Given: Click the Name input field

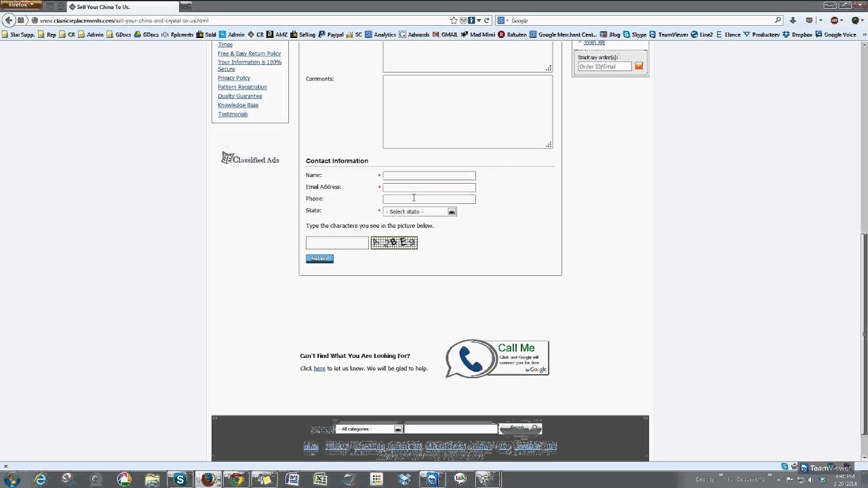Looking at the screenshot, I should coord(429,176).
